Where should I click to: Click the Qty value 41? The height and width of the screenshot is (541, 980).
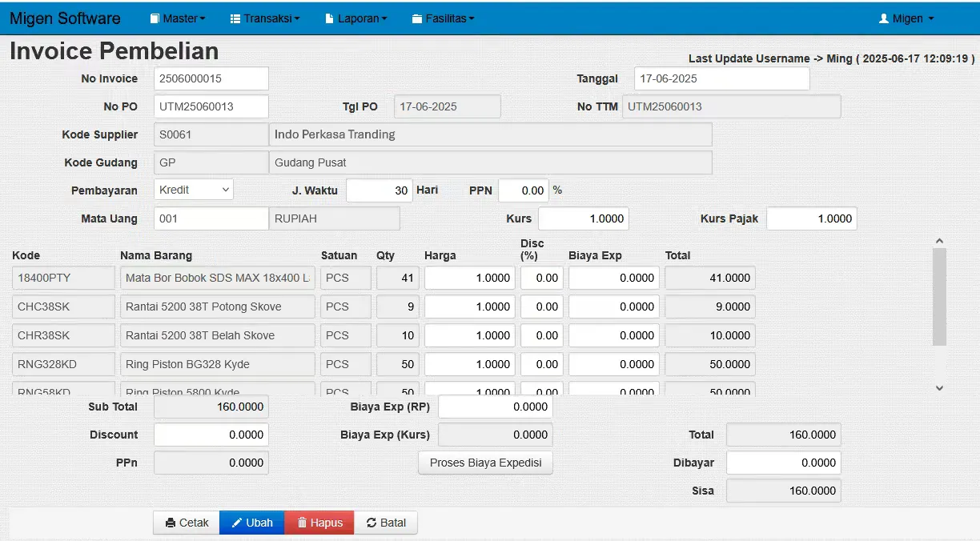click(398, 278)
